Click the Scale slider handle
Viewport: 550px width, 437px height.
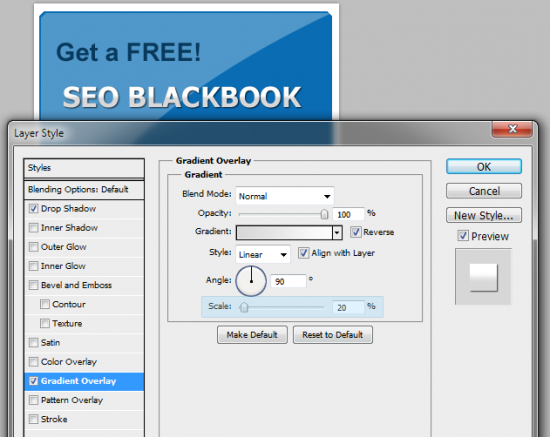(244, 308)
